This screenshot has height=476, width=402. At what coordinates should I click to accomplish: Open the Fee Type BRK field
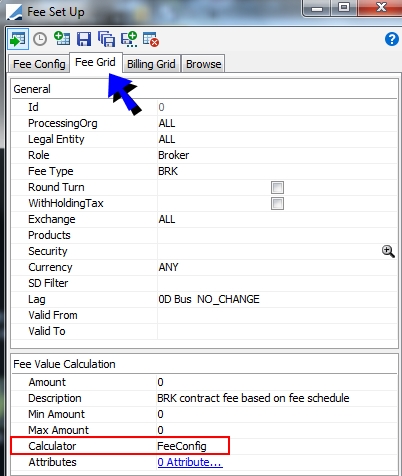point(277,171)
